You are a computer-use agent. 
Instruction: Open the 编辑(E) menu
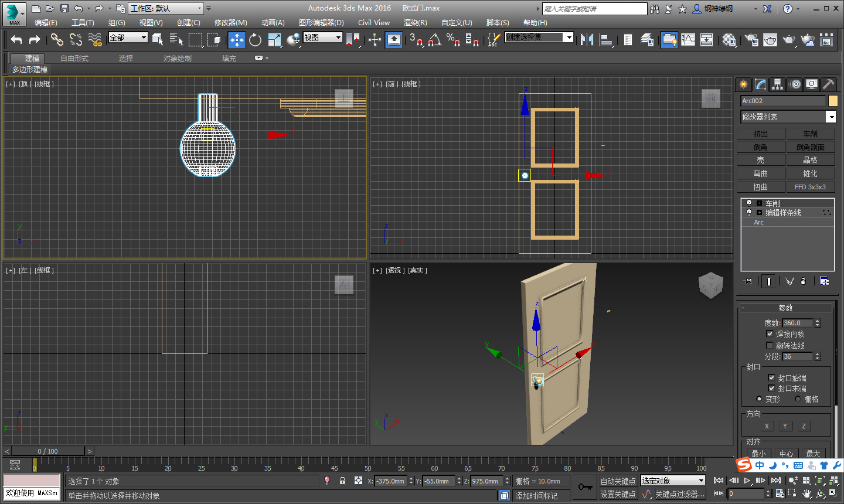click(46, 22)
